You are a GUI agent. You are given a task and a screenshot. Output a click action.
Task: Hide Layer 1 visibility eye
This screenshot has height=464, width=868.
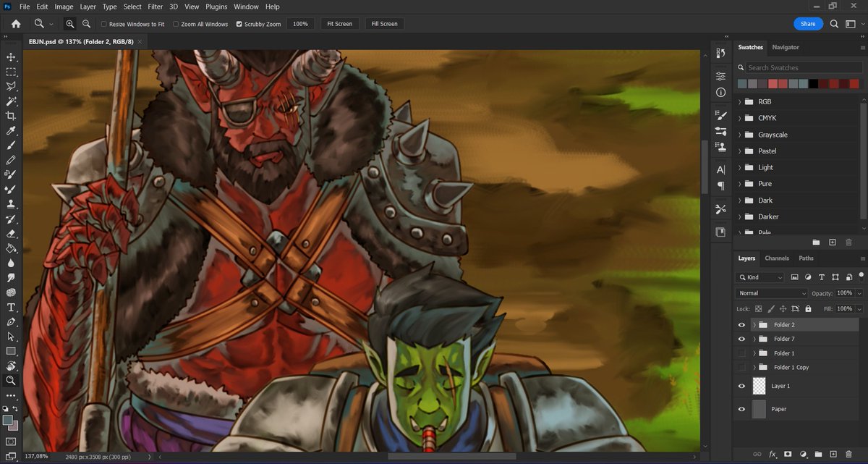pos(741,386)
